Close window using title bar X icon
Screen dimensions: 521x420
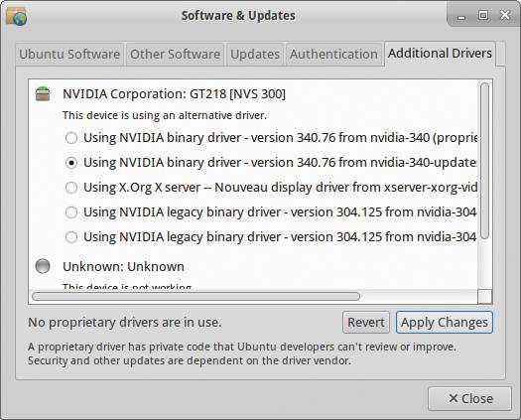(x=505, y=15)
